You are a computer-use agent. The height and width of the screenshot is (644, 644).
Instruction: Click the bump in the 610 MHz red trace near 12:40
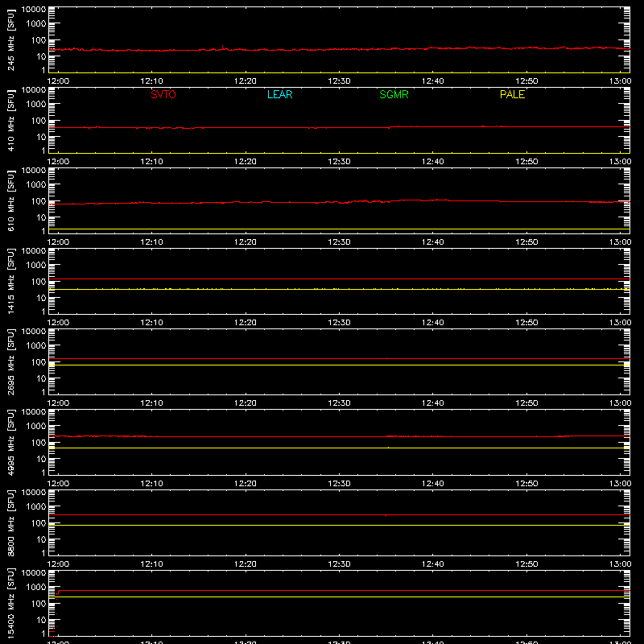click(x=440, y=200)
